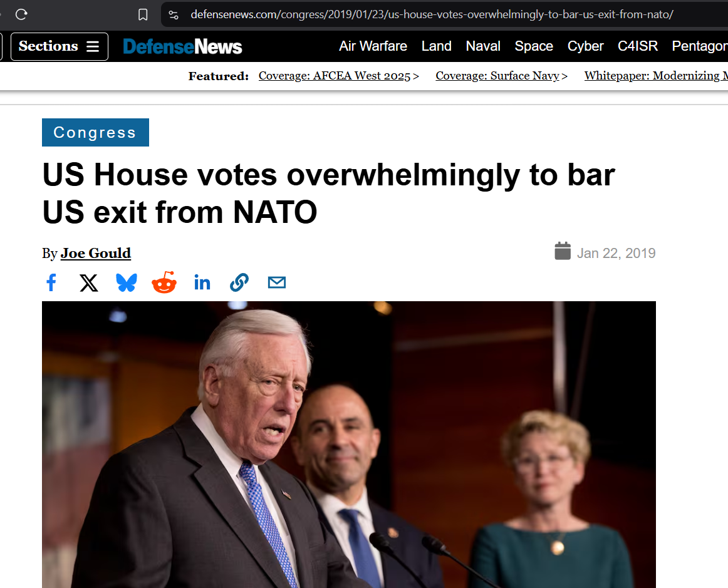Viewport: 728px width, 588px height.
Task: Bookmark this page icon
Action: 143,15
